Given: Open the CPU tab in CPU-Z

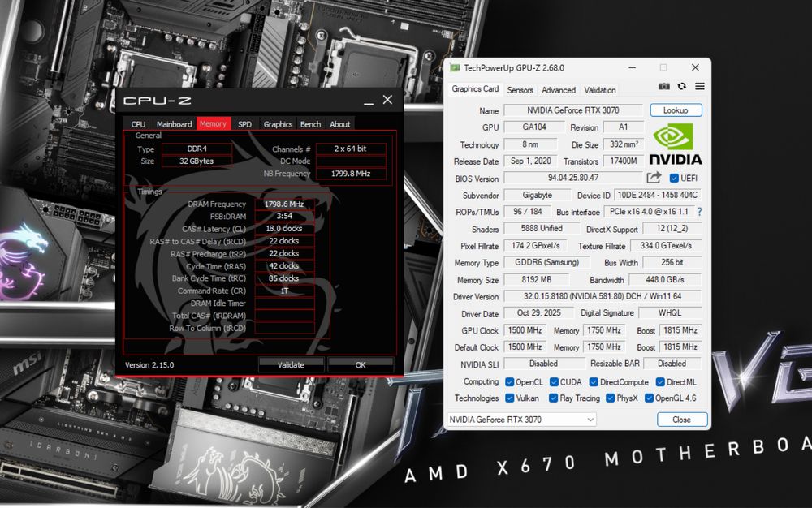Looking at the screenshot, I should (138, 124).
